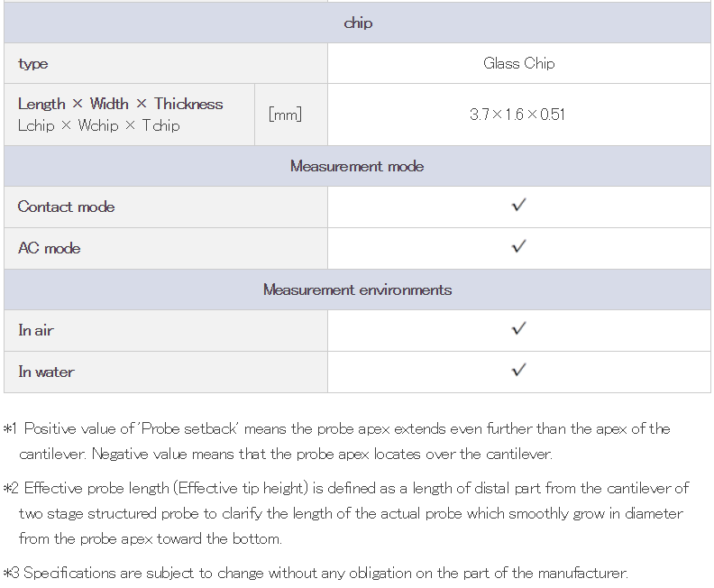714x588 pixels.
Task: Select the Glass Chip value cell
Action: tap(519, 63)
